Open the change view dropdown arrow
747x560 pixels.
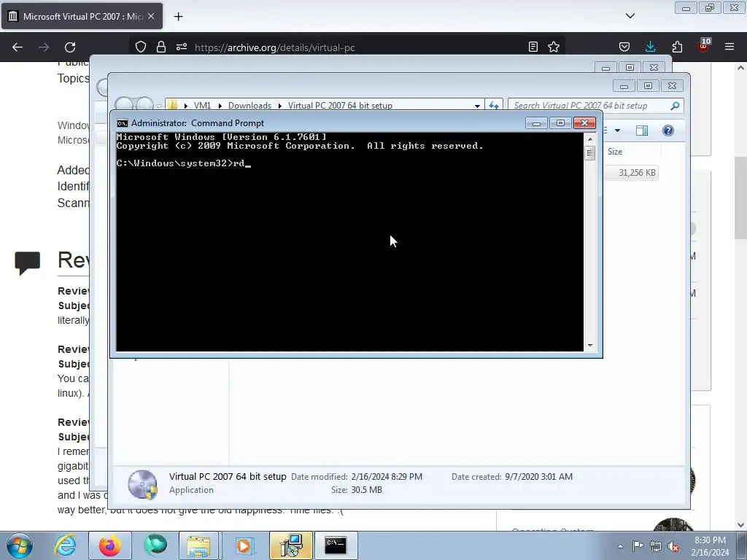(x=617, y=131)
